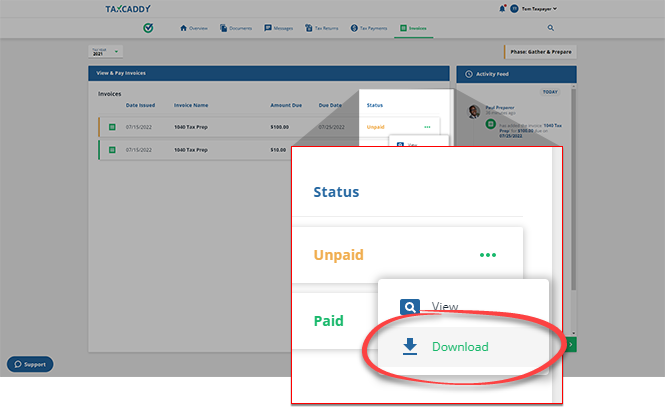
Task: Select the Invoices tab
Action: pos(413,28)
